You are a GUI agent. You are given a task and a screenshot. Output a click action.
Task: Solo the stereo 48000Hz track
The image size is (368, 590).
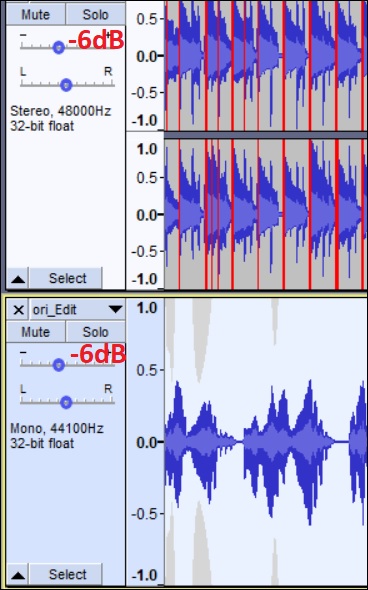point(96,14)
